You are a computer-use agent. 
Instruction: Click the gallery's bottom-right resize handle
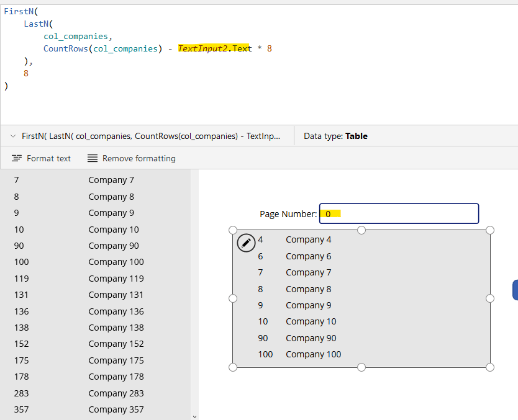[489, 367]
